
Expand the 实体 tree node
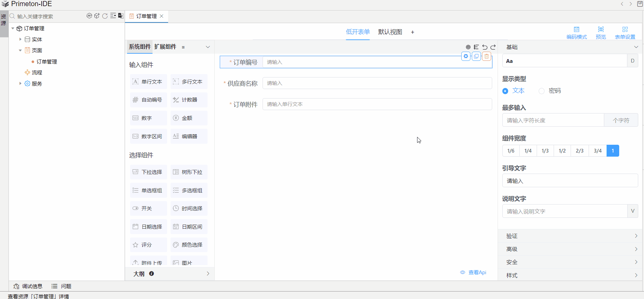pos(20,39)
